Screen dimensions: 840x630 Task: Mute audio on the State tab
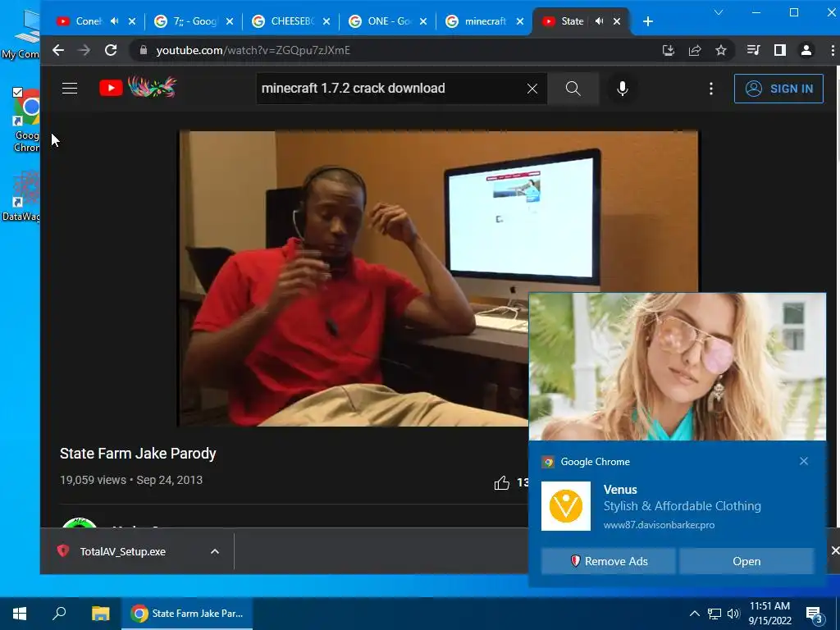pos(600,21)
